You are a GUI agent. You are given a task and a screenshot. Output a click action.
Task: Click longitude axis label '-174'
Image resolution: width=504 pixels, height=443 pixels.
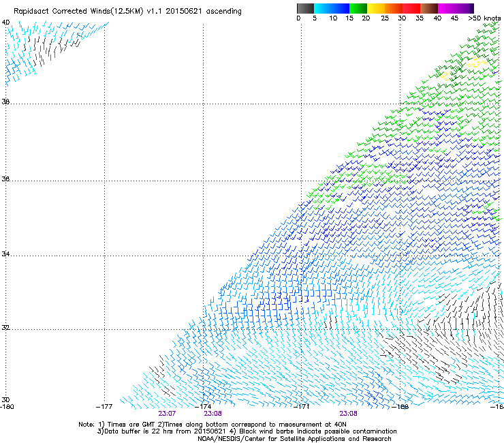203,407
